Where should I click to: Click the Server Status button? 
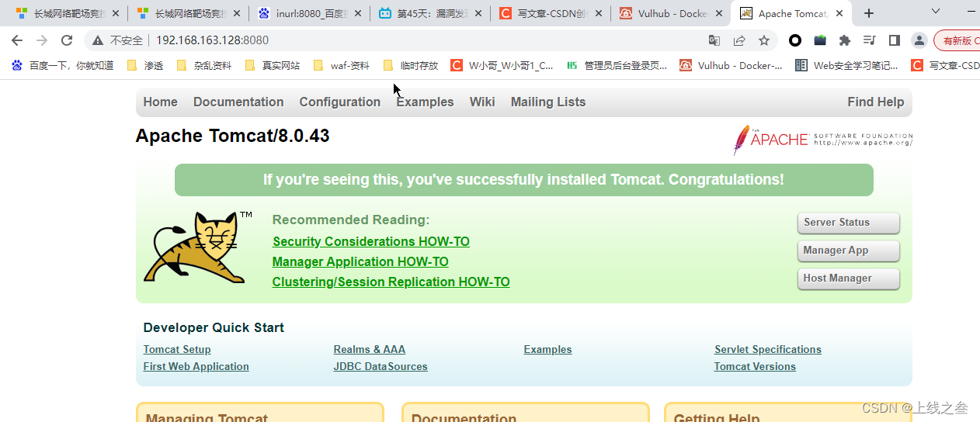click(848, 223)
